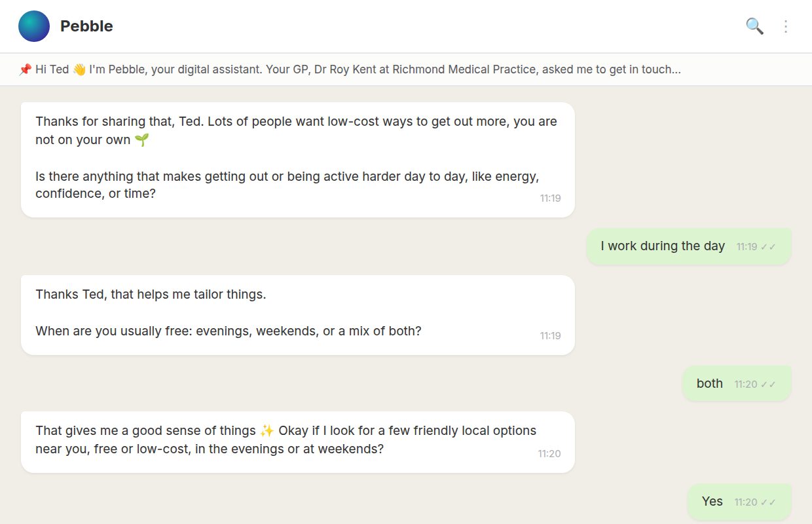The height and width of the screenshot is (524, 812).
Task: Click the 'Yes' reply bubble
Action: [x=739, y=502]
